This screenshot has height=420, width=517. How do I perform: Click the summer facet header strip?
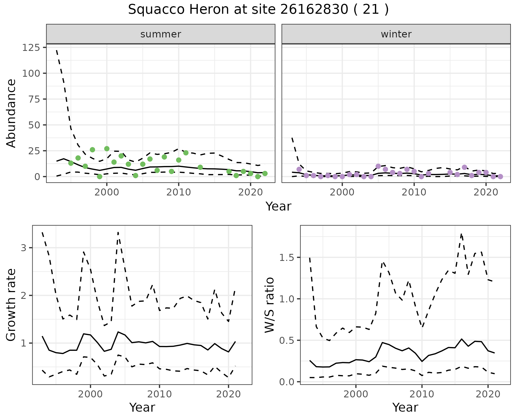[160, 34]
